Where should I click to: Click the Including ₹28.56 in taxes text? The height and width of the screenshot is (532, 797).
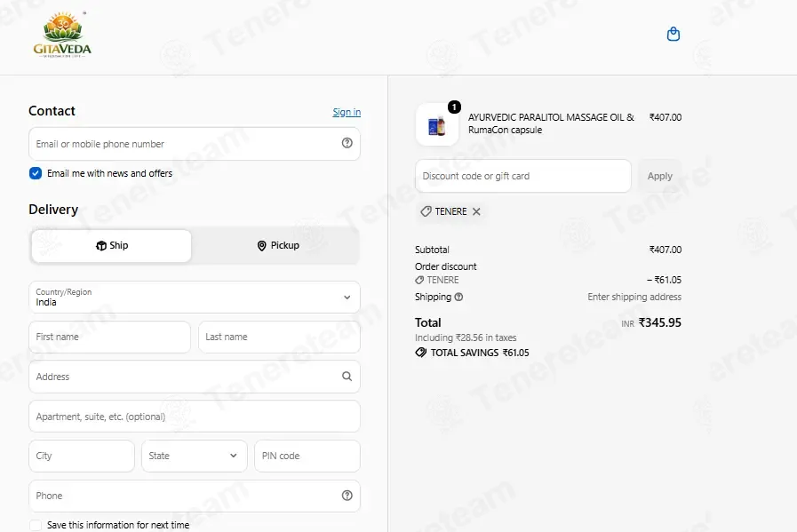tap(466, 337)
